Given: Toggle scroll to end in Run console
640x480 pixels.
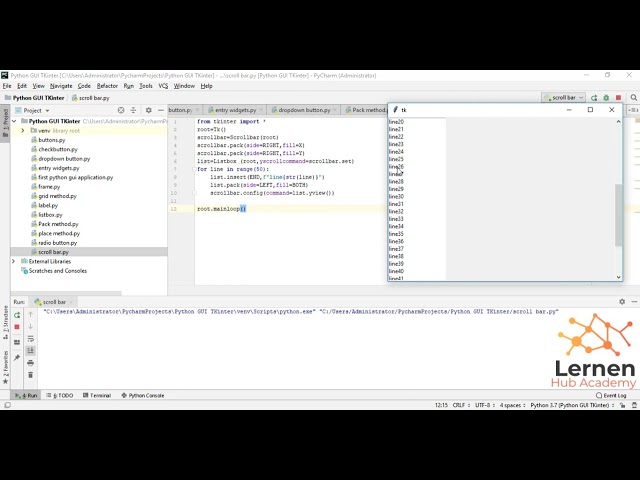Looking at the screenshot, I should [31, 351].
